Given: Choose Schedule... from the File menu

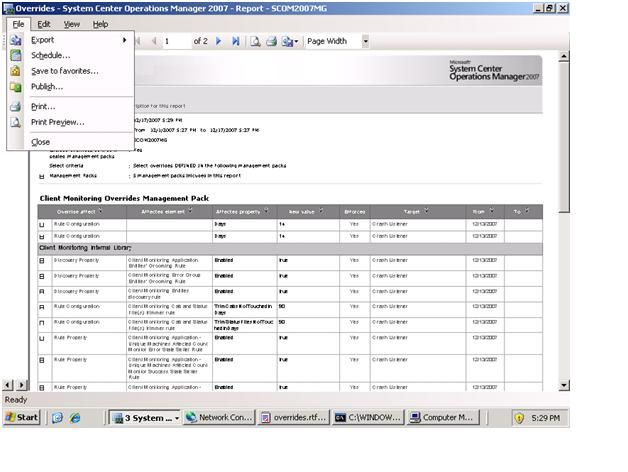Looking at the screenshot, I should [70, 55].
